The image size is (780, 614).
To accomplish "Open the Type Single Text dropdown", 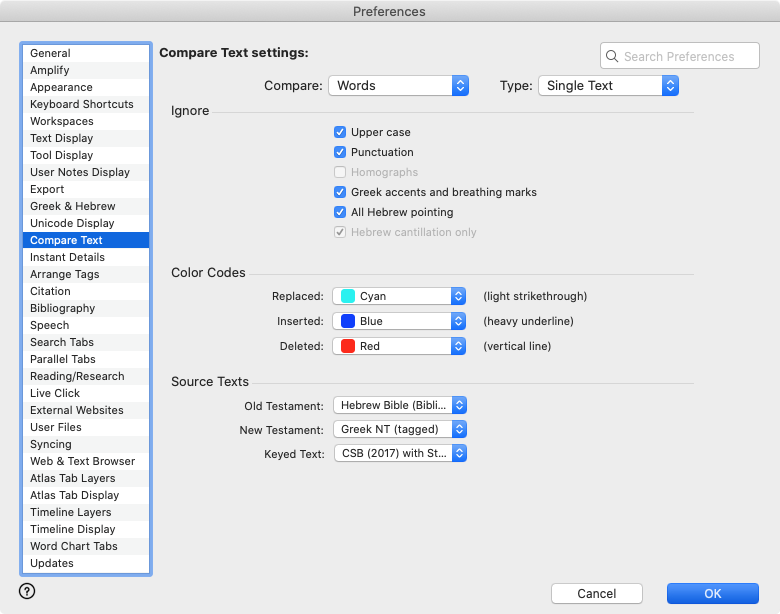I will (608, 86).
